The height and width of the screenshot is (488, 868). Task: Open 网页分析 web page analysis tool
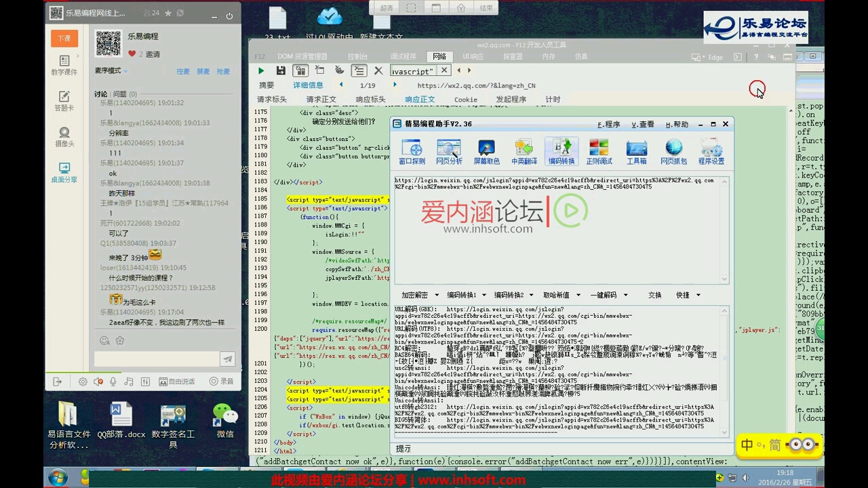(x=449, y=152)
